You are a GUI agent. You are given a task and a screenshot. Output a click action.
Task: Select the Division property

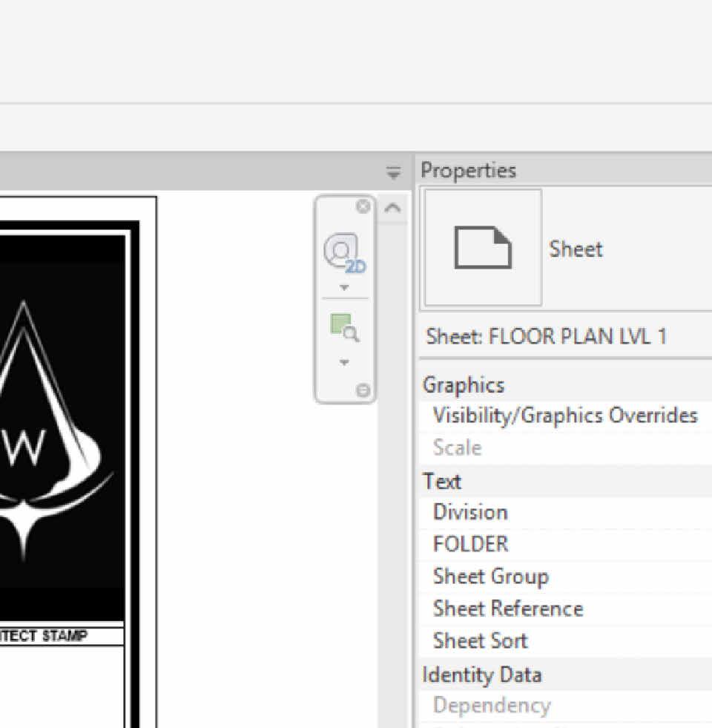pos(565,512)
